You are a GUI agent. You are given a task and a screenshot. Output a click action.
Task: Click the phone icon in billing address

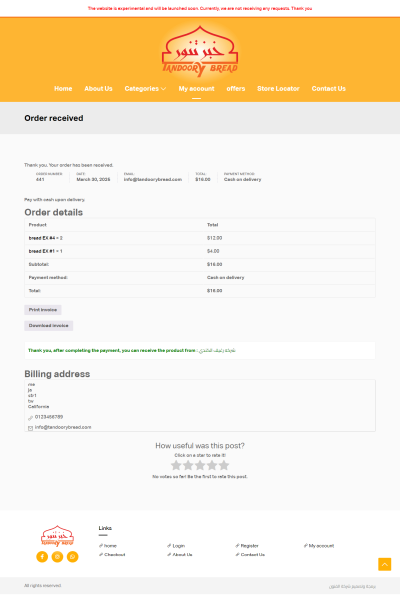point(30,418)
